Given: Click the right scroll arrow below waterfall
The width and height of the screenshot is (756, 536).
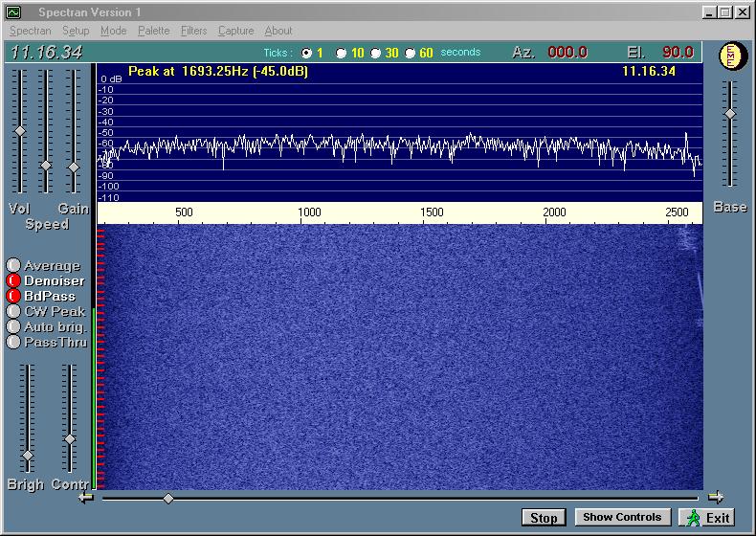Looking at the screenshot, I should (x=715, y=497).
